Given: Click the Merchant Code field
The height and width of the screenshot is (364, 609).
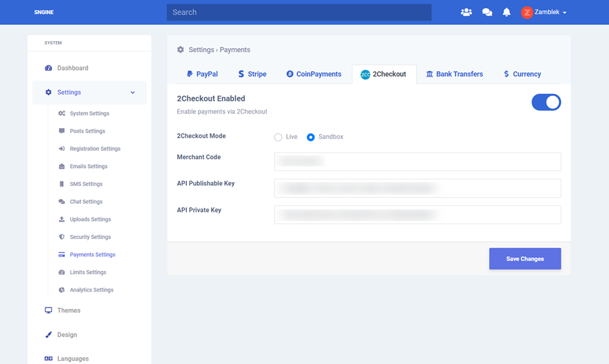Looking at the screenshot, I should pyautogui.click(x=417, y=162).
